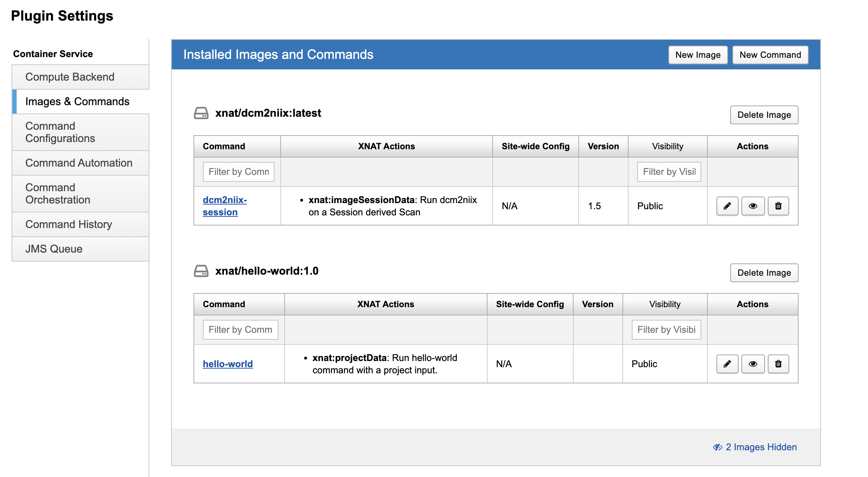Open Compute Backend settings tab
The height and width of the screenshot is (477, 868).
pos(70,77)
